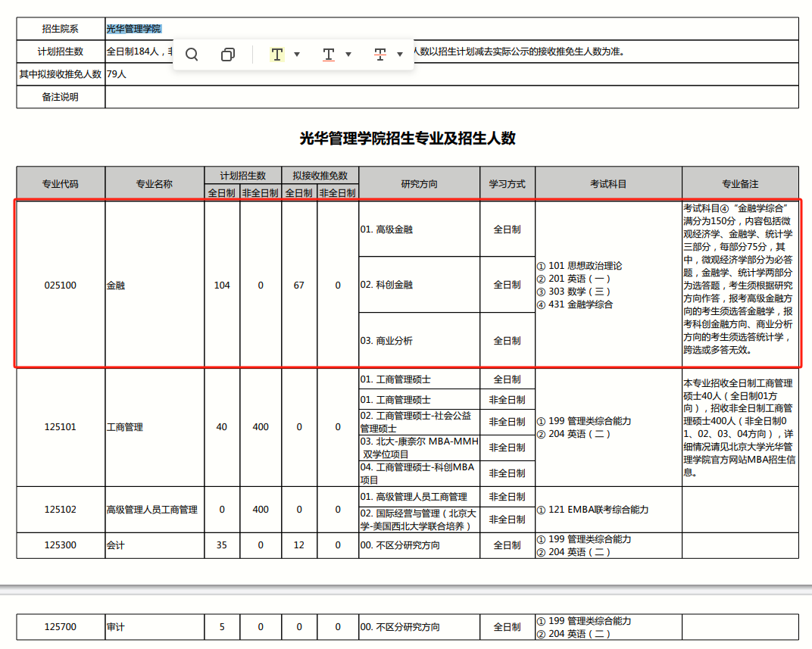
Task: Click the 专业代码 column header
Action: pyautogui.click(x=61, y=184)
